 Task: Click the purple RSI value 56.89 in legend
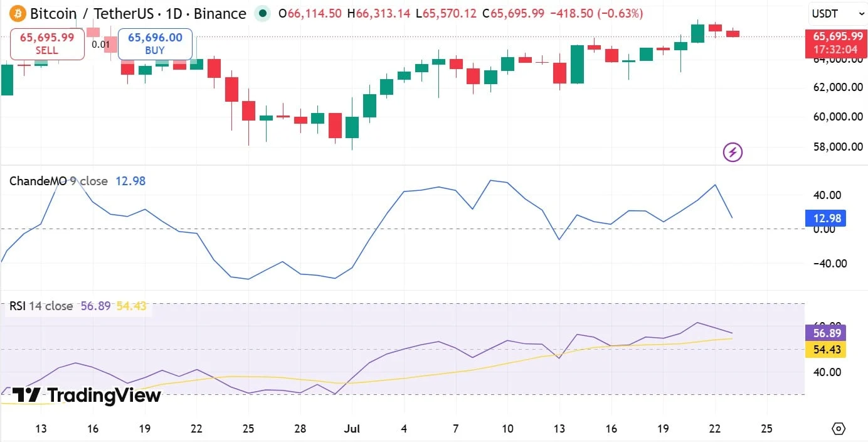pos(96,306)
